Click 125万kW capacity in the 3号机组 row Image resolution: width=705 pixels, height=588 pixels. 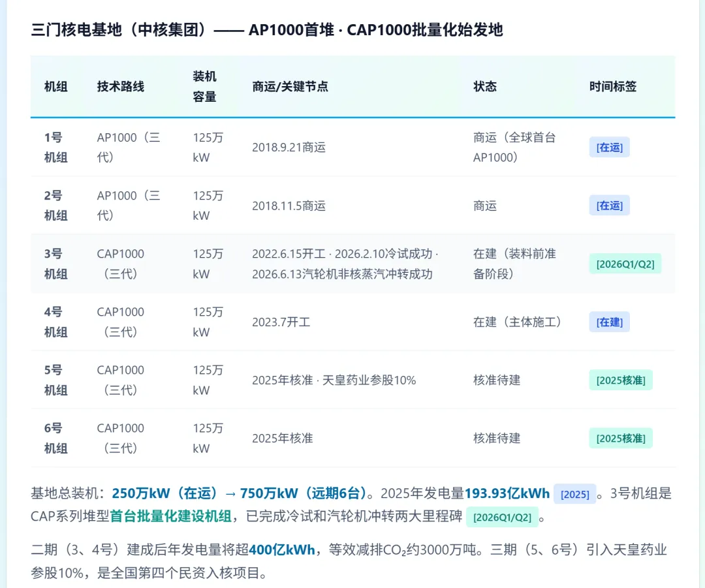(x=208, y=264)
